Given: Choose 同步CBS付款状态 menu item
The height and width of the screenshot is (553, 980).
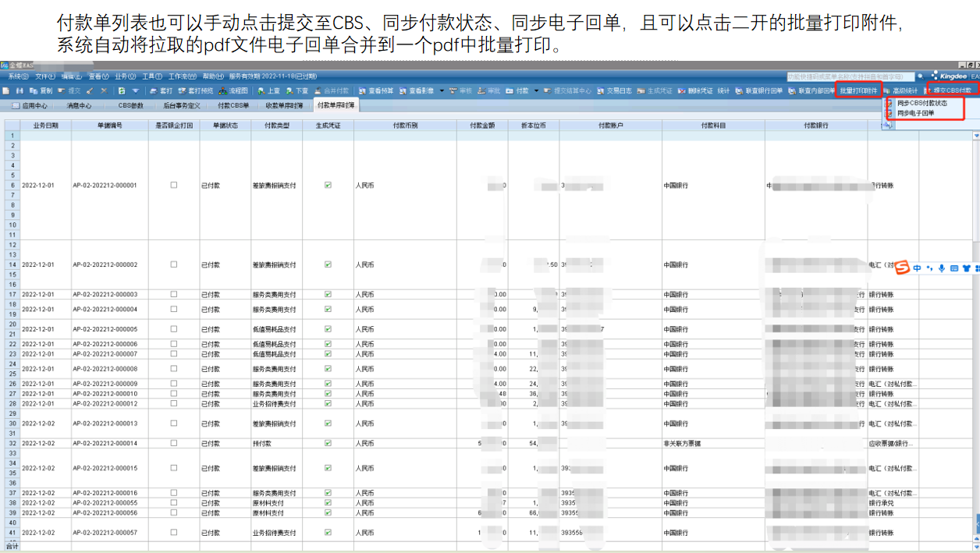Looking at the screenshot, I should 921,103.
